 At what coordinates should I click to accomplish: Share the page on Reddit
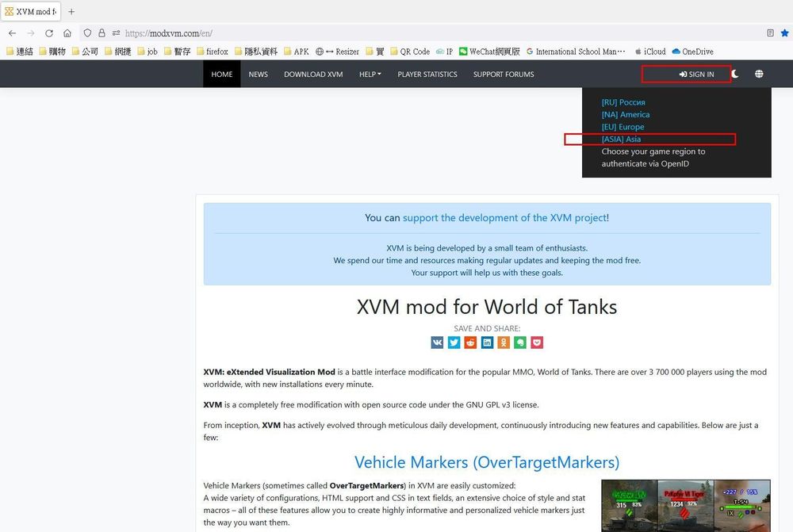click(470, 343)
